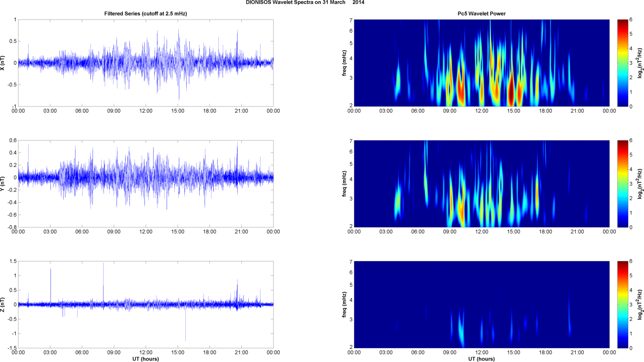Click the '0.4' tick on the Y axis
This screenshot has height=362, width=644.
(x=13, y=153)
